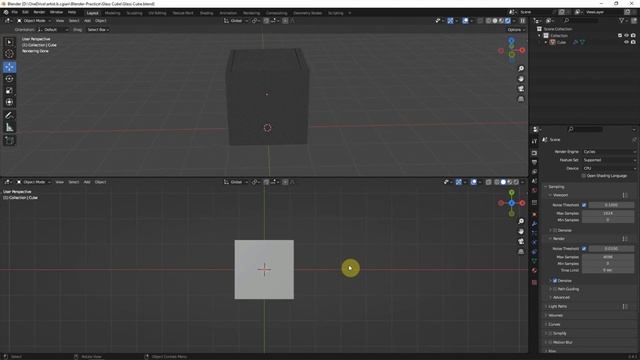Open the Tool properties tab icon
The width and height of the screenshot is (640, 360).
(534, 141)
